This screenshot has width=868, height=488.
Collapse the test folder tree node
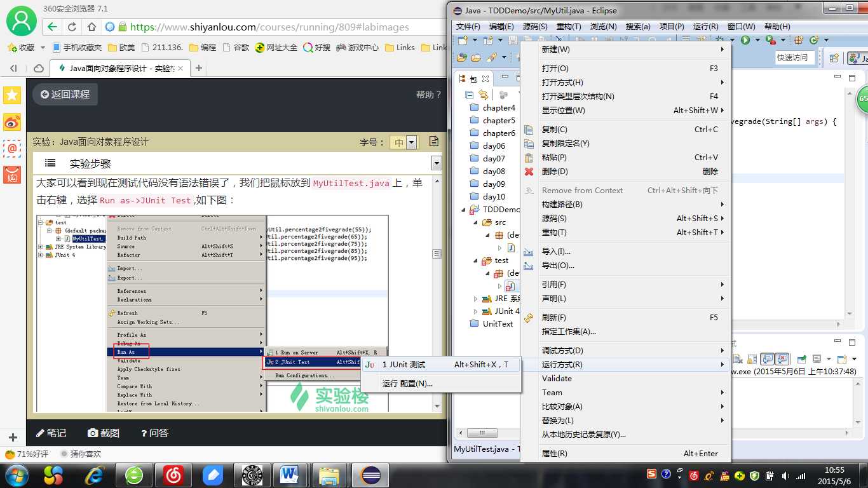click(x=475, y=261)
